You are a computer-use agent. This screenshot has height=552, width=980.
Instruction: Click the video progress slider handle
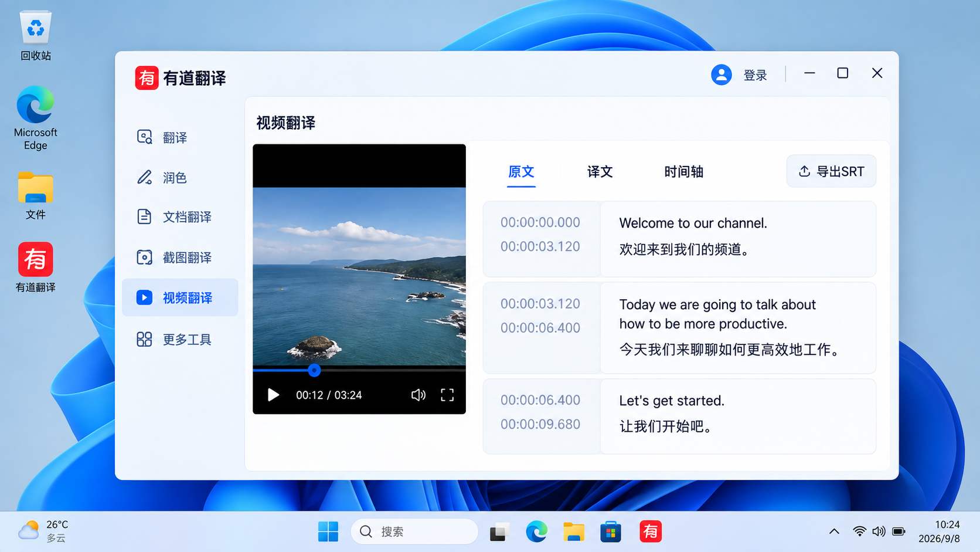tap(314, 370)
